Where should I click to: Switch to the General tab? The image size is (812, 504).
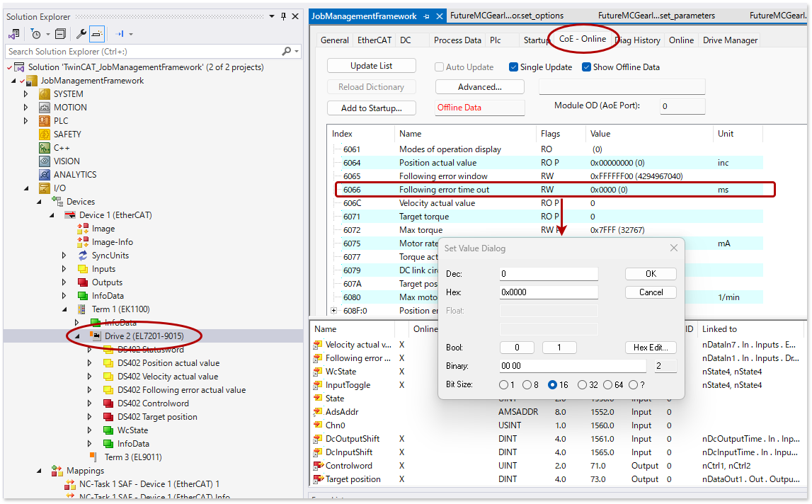[335, 40]
